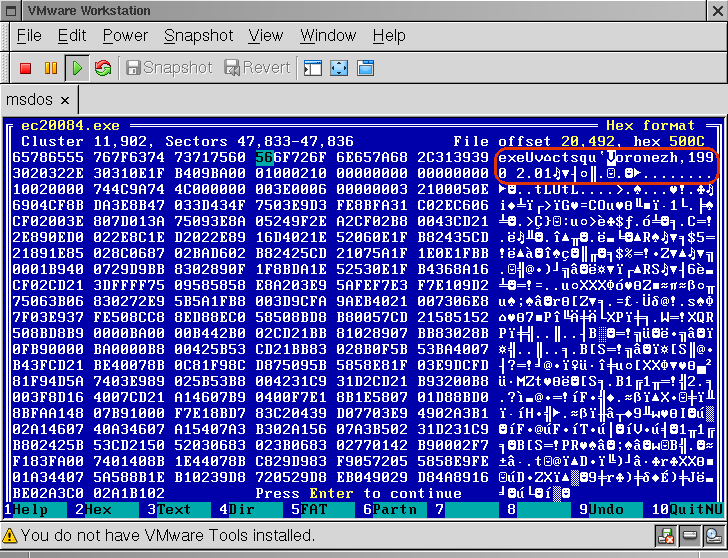This screenshot has height=558, width=728.
Task: Click hex word 65786555
Action: (48, 157)
